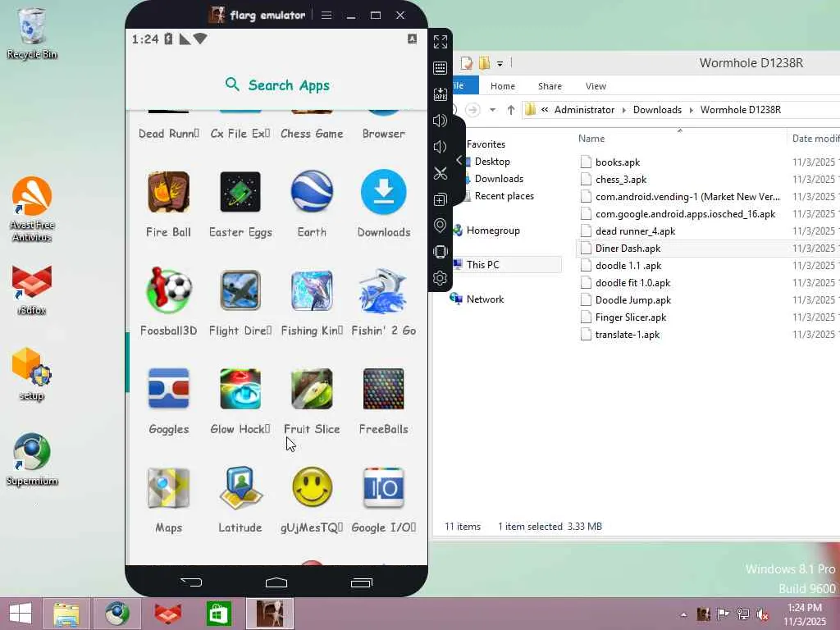Open the Maps app
840x630 pixels.
(168, 488)
